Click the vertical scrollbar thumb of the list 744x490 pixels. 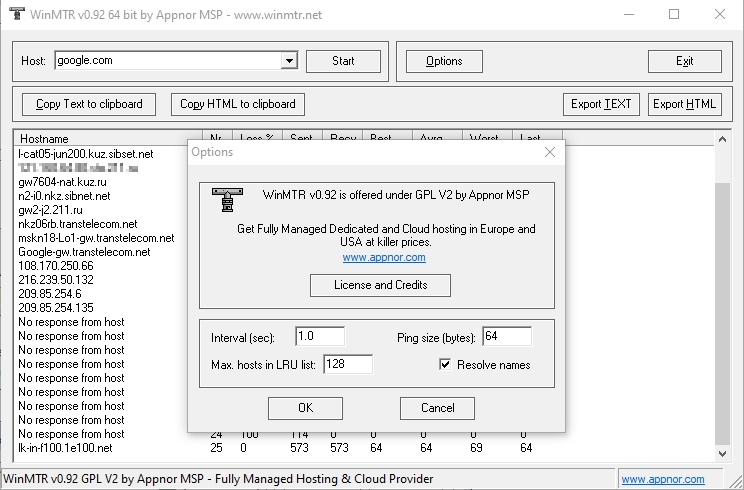click(x=722, y=313)
